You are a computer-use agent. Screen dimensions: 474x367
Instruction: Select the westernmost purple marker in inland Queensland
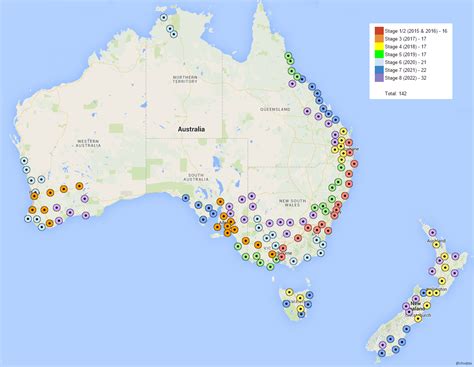[x=307, y=111]
